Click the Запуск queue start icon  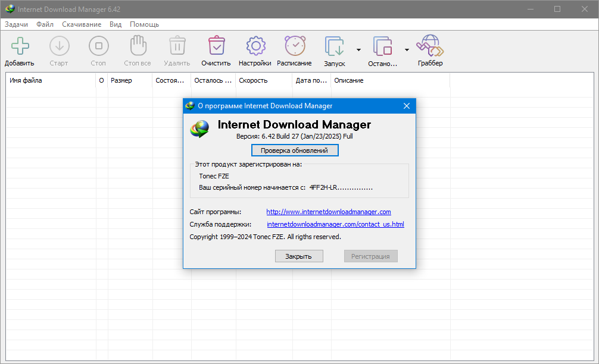pos(334,46)
